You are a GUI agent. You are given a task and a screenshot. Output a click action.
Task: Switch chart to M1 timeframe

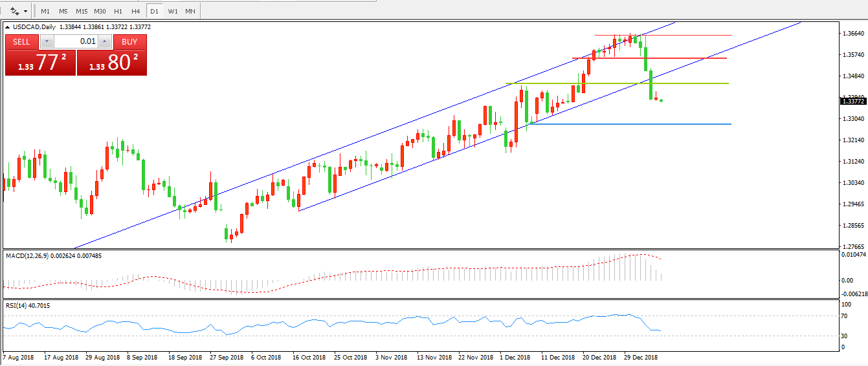[45, 11]
